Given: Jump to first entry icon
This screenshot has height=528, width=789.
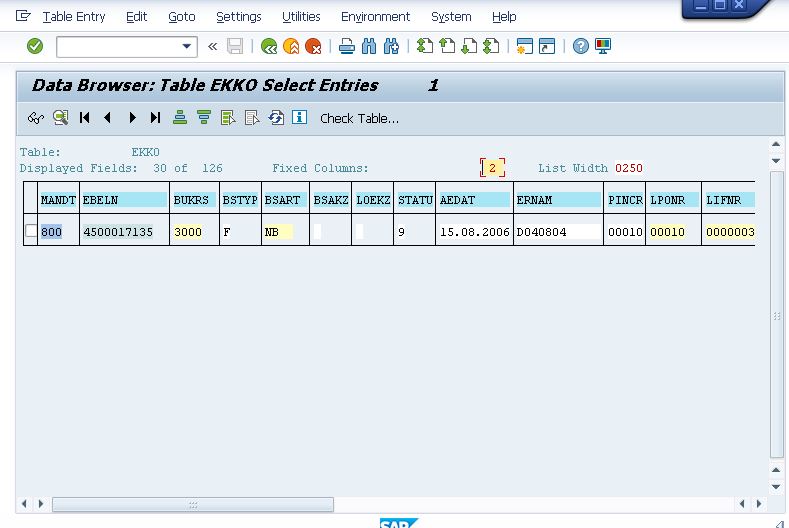Looking at the screenshot, I should [x=85, y=118].
